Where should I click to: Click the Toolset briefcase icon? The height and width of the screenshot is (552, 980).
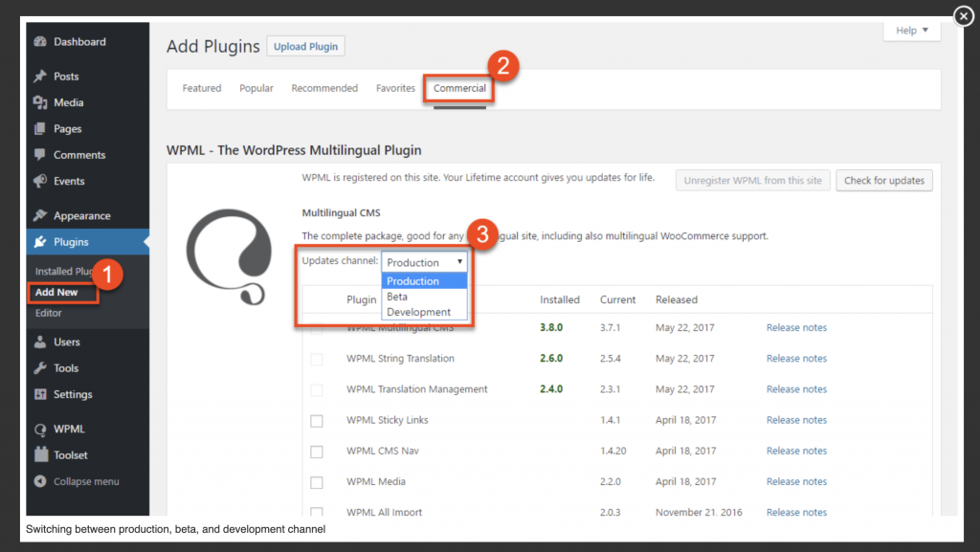(x=40, y=455)
